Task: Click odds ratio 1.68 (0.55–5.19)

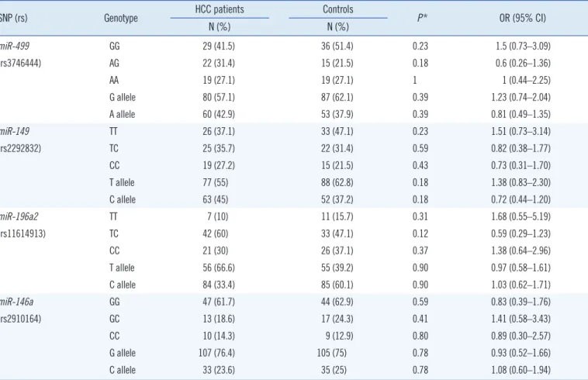Action: (521, 216)
